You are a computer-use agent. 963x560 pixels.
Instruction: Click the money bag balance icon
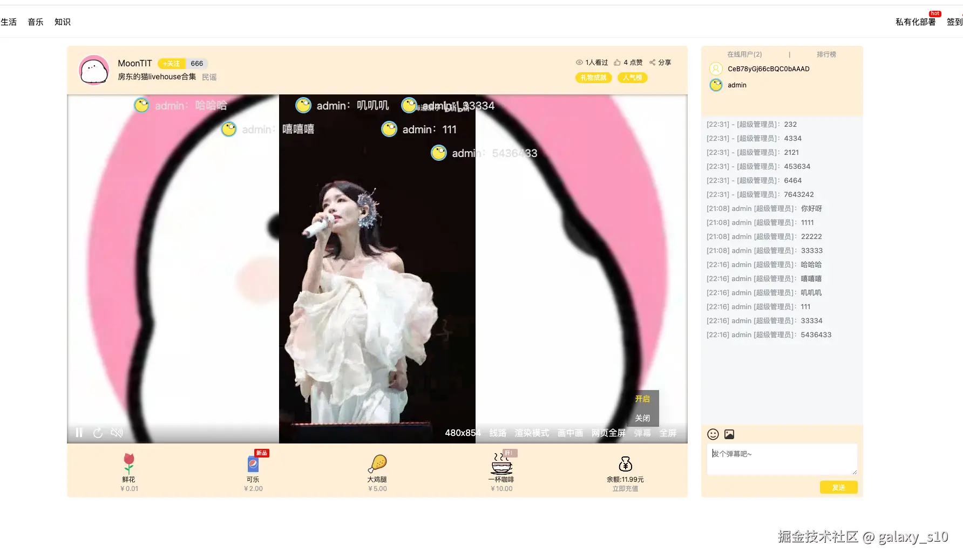[625, 464]
